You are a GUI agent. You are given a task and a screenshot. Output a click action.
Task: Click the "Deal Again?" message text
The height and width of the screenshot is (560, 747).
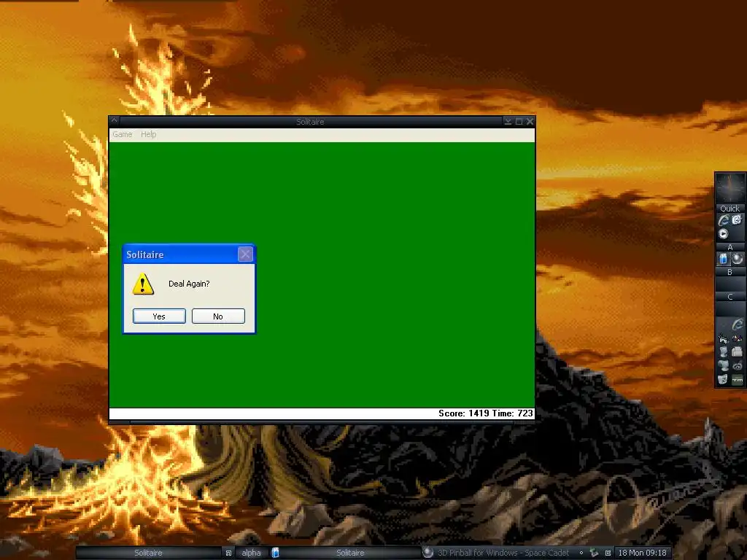(189, 284)
